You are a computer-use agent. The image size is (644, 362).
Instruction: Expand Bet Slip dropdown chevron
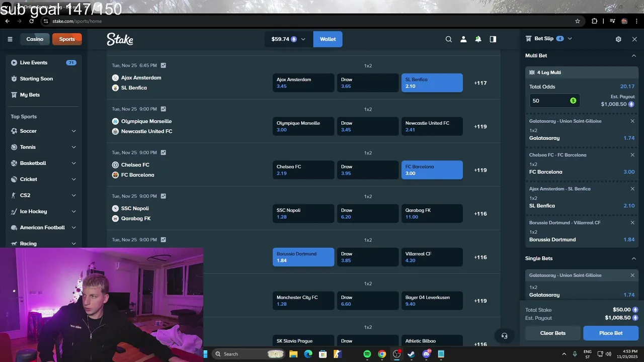coord(570,39)
